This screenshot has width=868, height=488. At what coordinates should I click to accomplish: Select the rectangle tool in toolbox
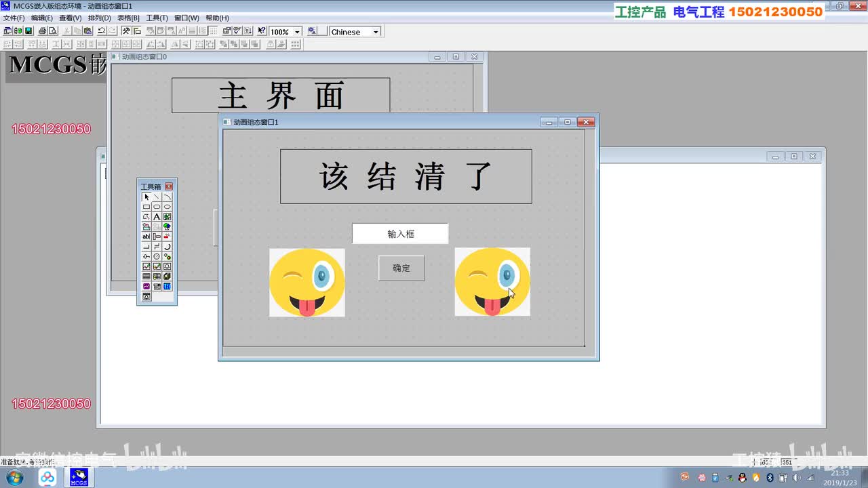tap(146, 207)
